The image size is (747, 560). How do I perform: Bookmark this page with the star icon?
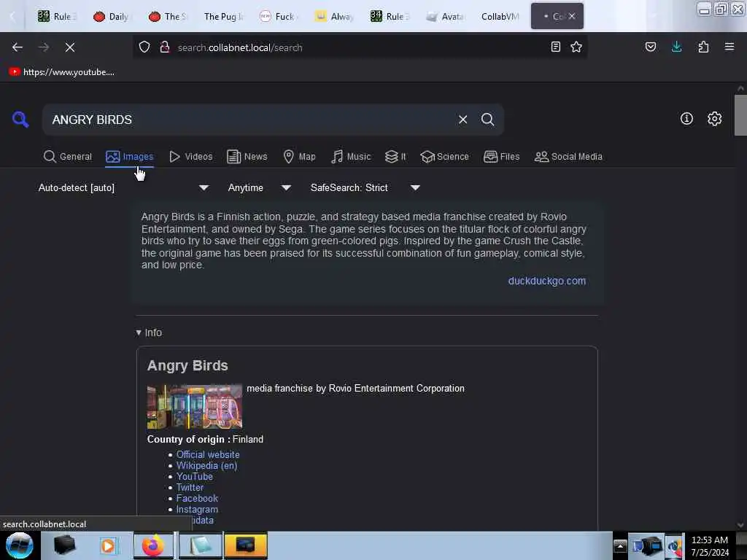[x=576, y=47]
